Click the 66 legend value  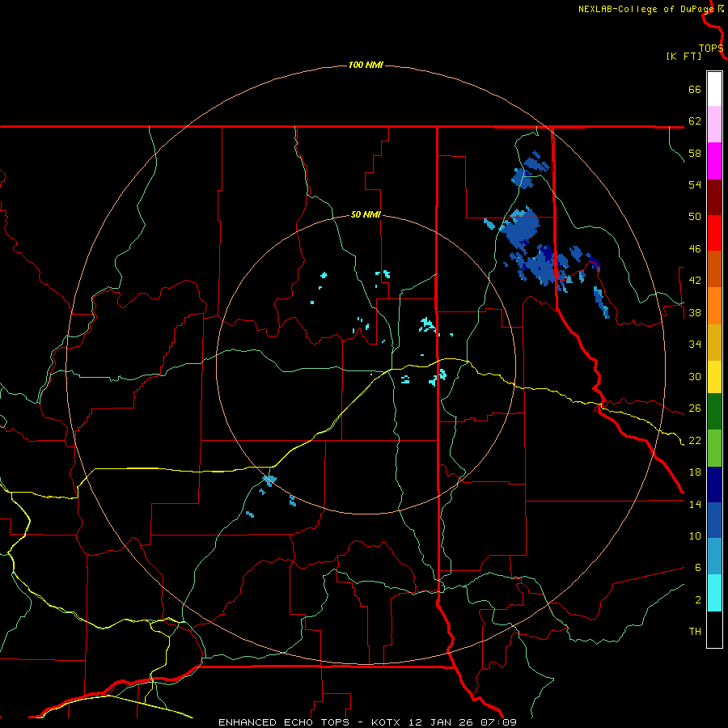tap(695, 89)
